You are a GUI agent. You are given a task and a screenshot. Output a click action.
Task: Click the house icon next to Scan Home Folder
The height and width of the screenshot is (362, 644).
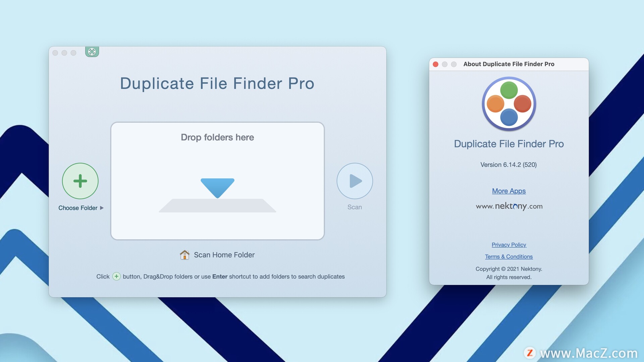(185, 254)
